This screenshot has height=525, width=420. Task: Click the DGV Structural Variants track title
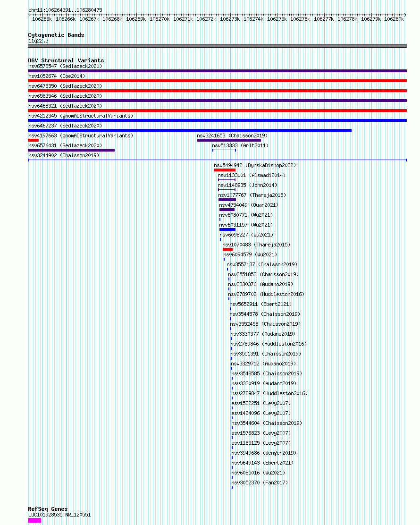click(66, 60)
